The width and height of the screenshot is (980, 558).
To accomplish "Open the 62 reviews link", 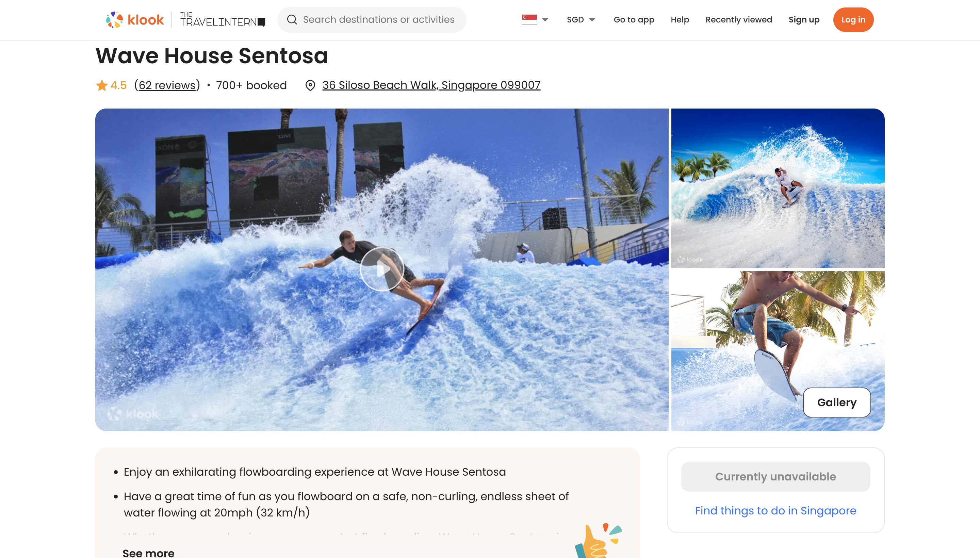I will pos(167,85).
